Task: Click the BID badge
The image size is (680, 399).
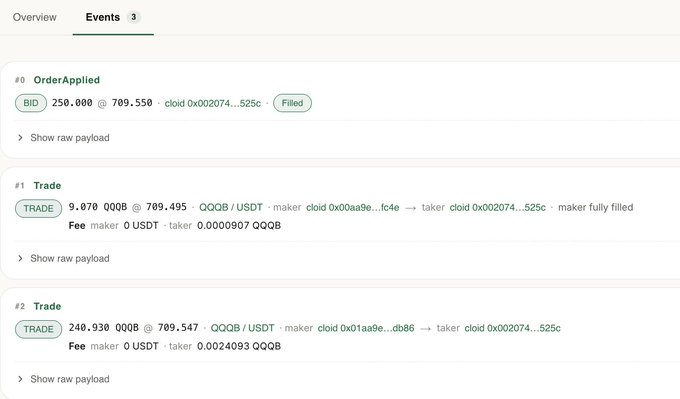Action: pos(31,103)
